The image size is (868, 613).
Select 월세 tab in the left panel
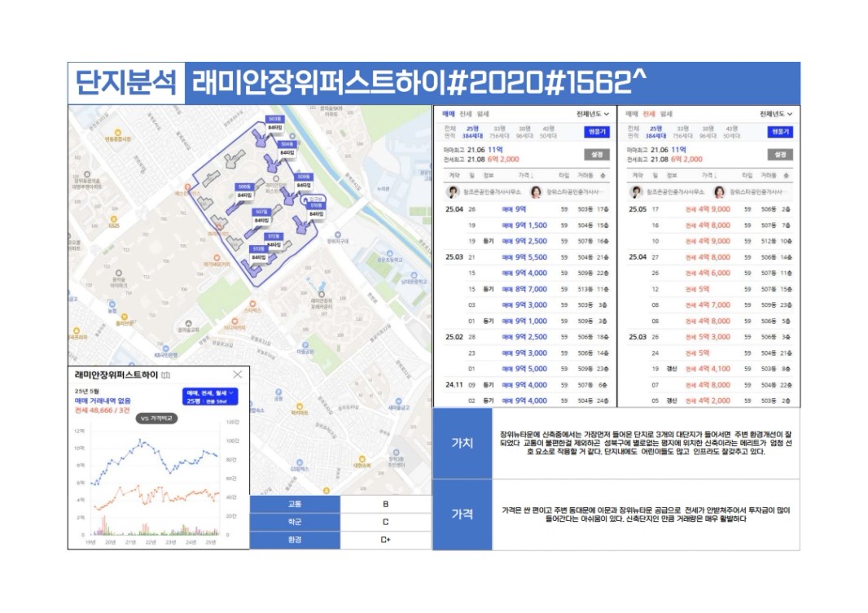[483, 114]
